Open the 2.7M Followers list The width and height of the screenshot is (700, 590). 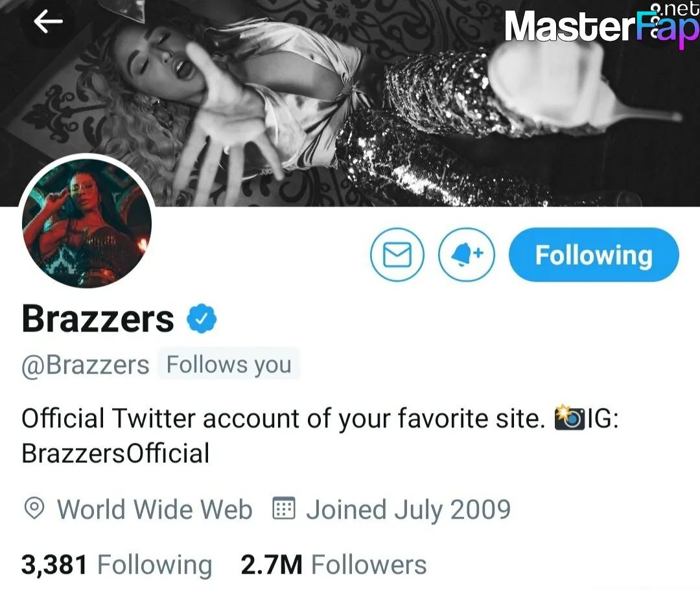[x=334, y=565]
